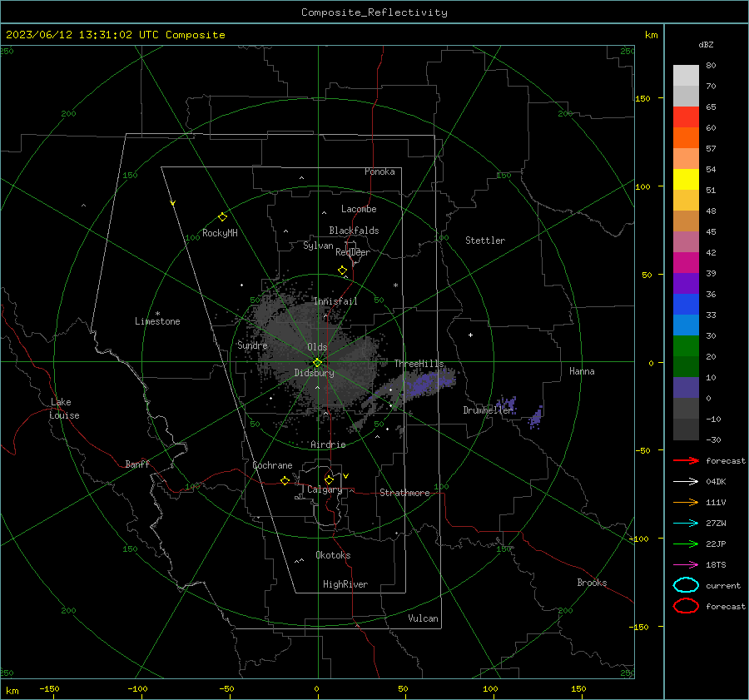Screen dimensions: 749x700
Task: Click the Blackfalds city label
Action: [354, 231]
